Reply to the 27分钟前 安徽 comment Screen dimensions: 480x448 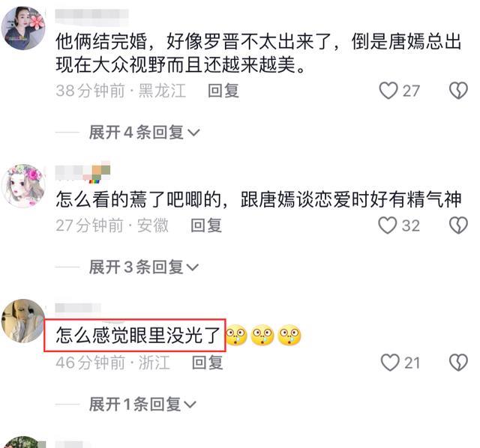click(206, 225)
